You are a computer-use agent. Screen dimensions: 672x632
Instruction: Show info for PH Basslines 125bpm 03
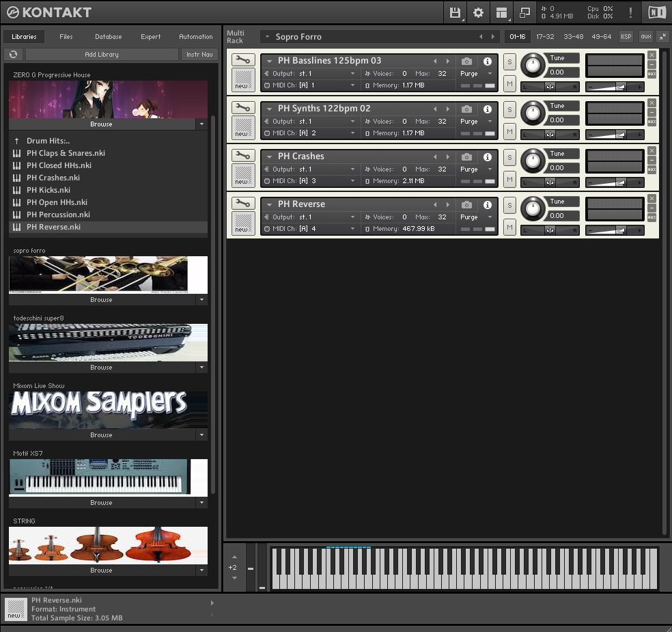point(488,61)
